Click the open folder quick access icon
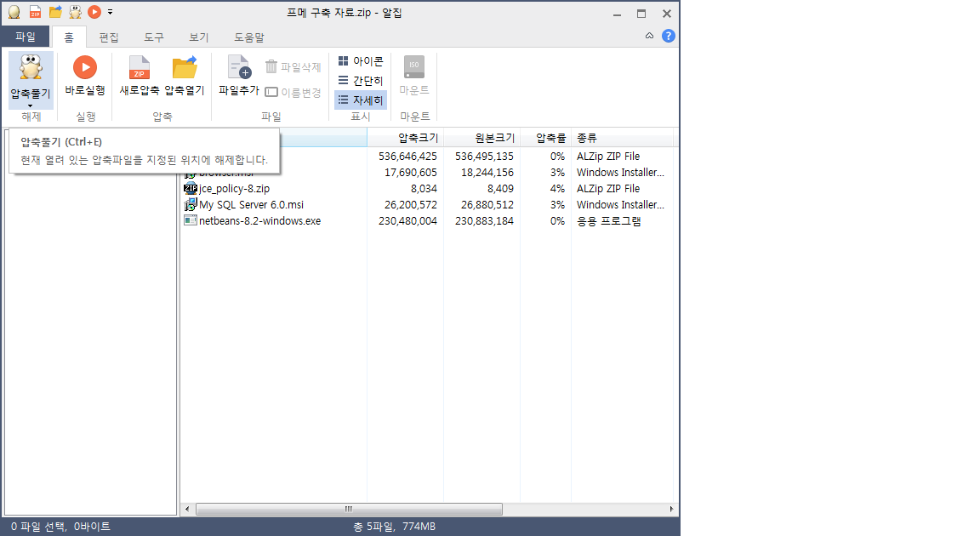The width and height of the screenshot is (980, 536). click(55, 13)
